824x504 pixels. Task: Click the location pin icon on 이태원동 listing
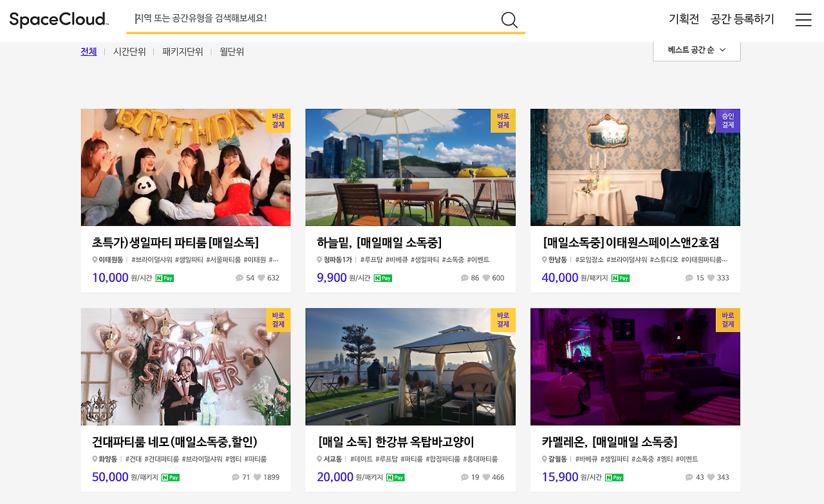(95, 259)
